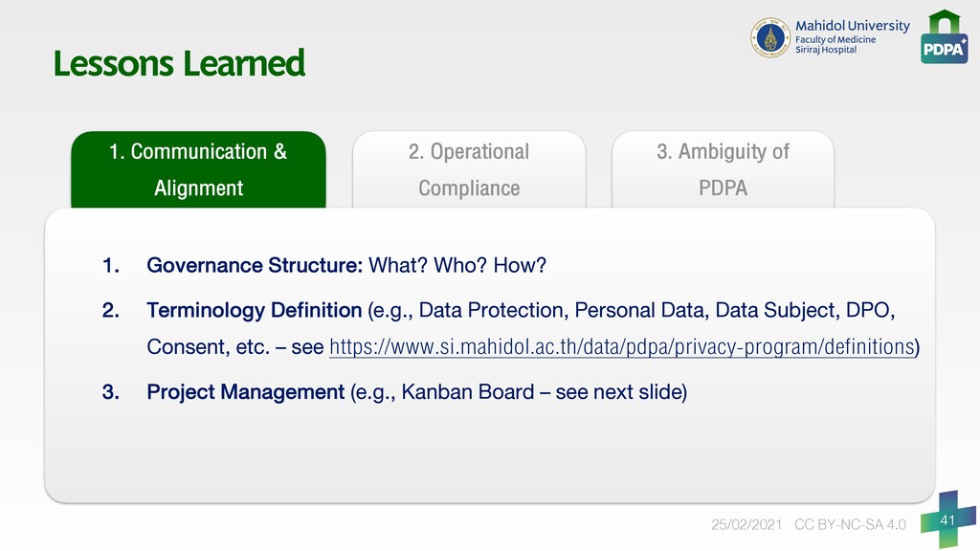Open the si.mahidol.ac.th definitions hyperlink
Screen dimensions: 980x551
click(622, 346)
